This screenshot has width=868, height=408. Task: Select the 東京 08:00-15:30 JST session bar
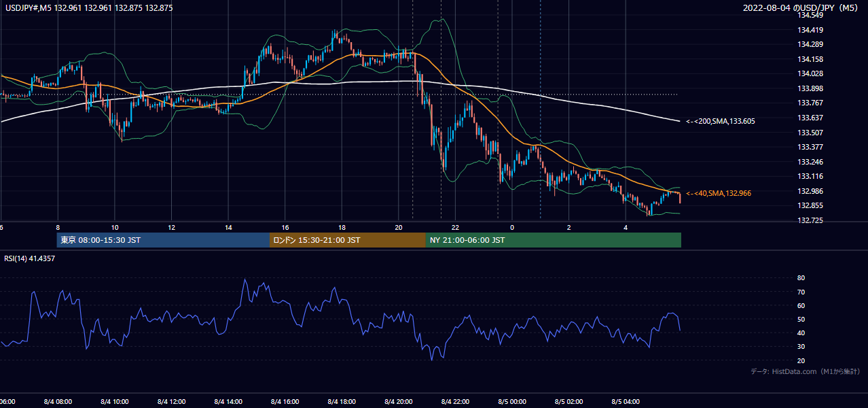pos(163,240)
